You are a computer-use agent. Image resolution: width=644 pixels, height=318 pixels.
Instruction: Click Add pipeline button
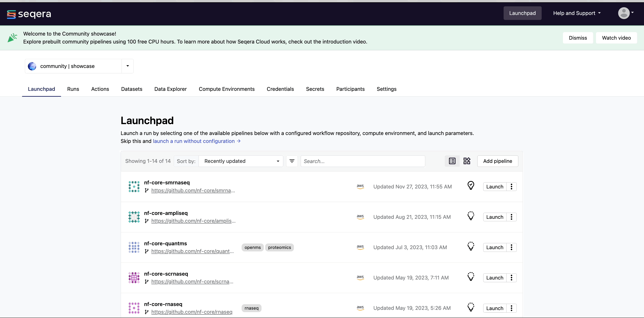(x=497, y=161)
